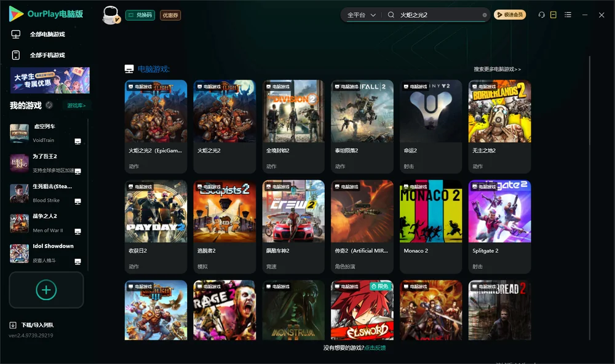The image size is (615, 364).
Task: Click the 极速会员 membership button
Action: [509, 15]
